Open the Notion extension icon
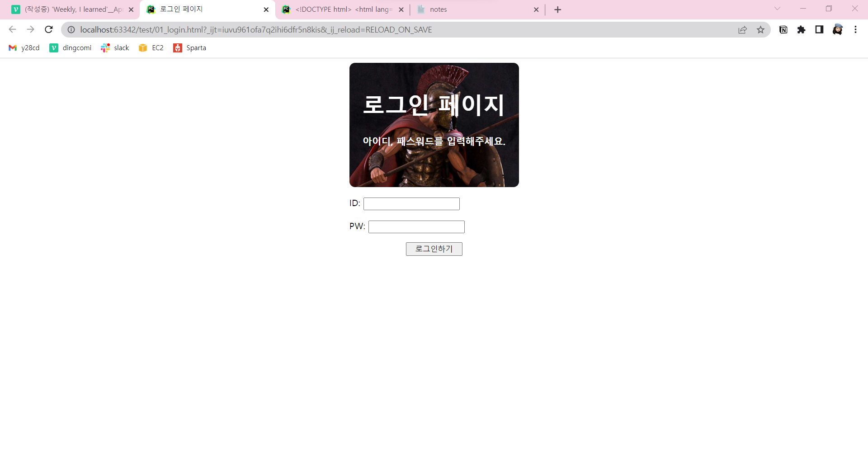Viewport: 868px width, 461px height. pyautogui.click(x=783, y=30)
